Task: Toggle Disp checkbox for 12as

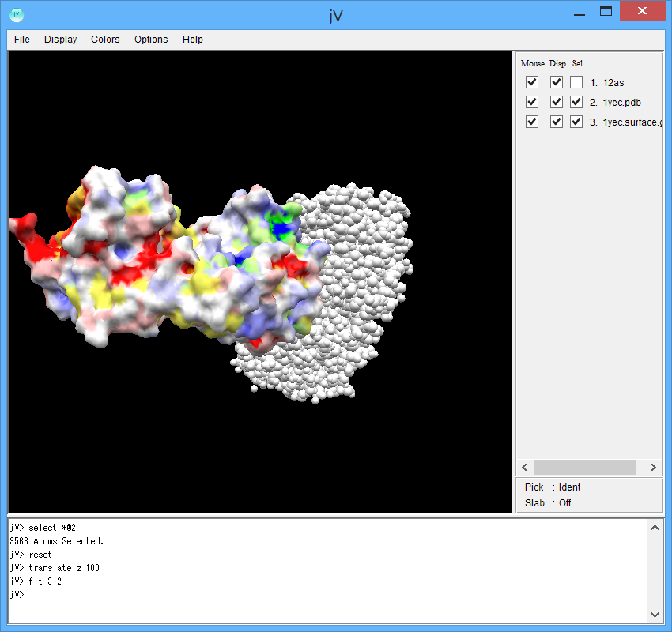Action: [557, 82]
